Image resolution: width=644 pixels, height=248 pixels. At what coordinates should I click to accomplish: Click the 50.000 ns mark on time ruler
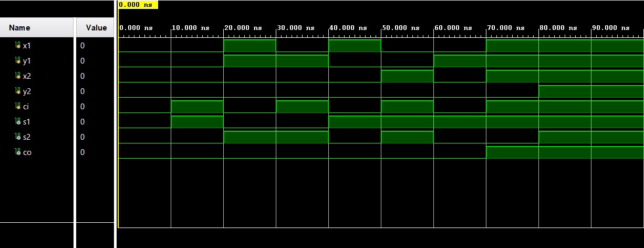[x=400, y=28]
